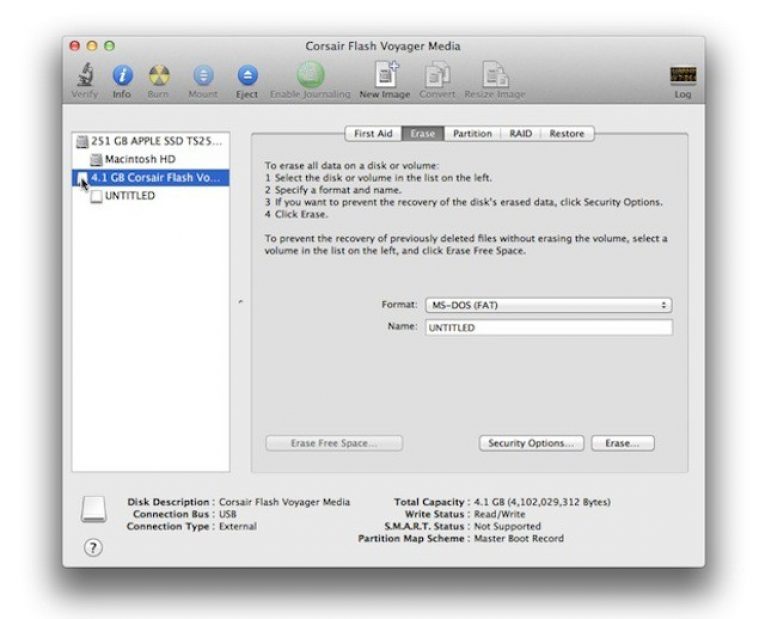Click the Verify microscope icon
This screenshot has width=765, height=619.
pos(85,75)
